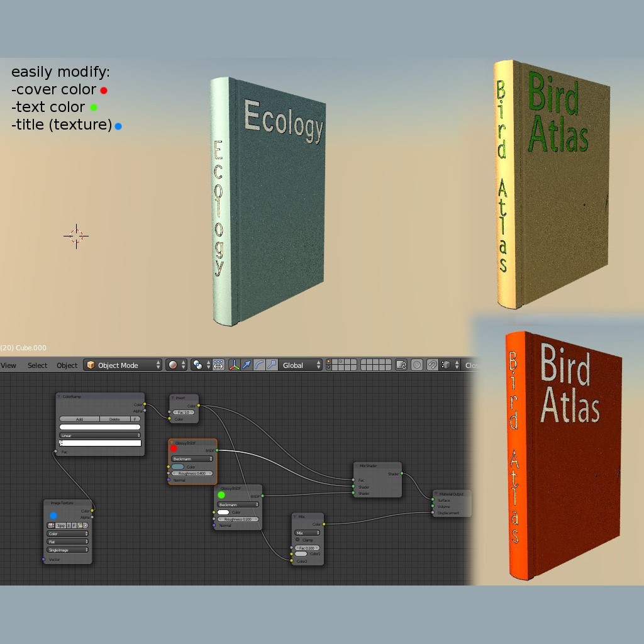
Task: Open the View menu
Action: tap(9, 365)
